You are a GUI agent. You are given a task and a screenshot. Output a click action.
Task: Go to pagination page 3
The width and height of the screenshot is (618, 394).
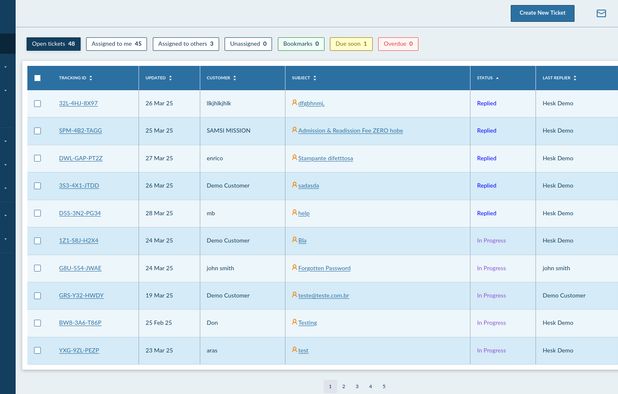(x=357, y=387)
